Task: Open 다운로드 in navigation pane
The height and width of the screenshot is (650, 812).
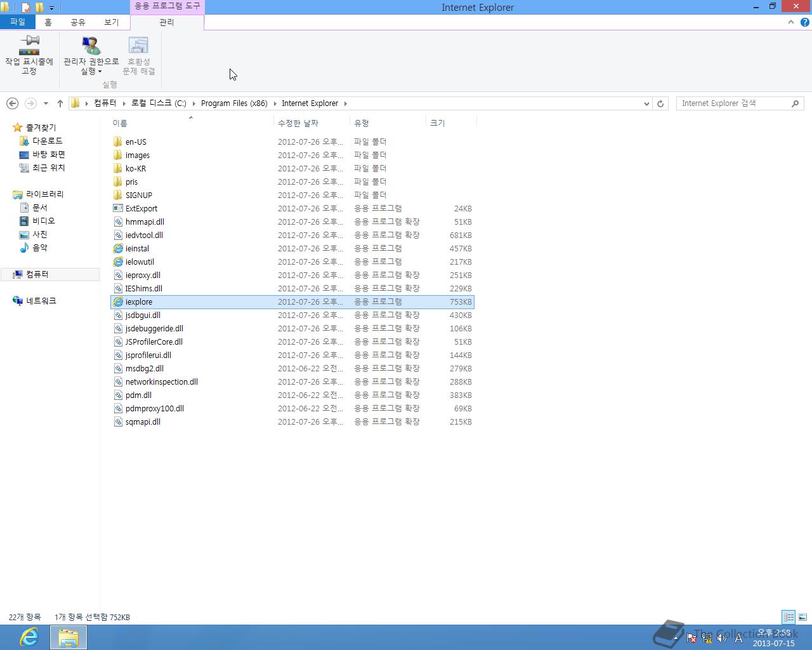Action: (47, 141)
